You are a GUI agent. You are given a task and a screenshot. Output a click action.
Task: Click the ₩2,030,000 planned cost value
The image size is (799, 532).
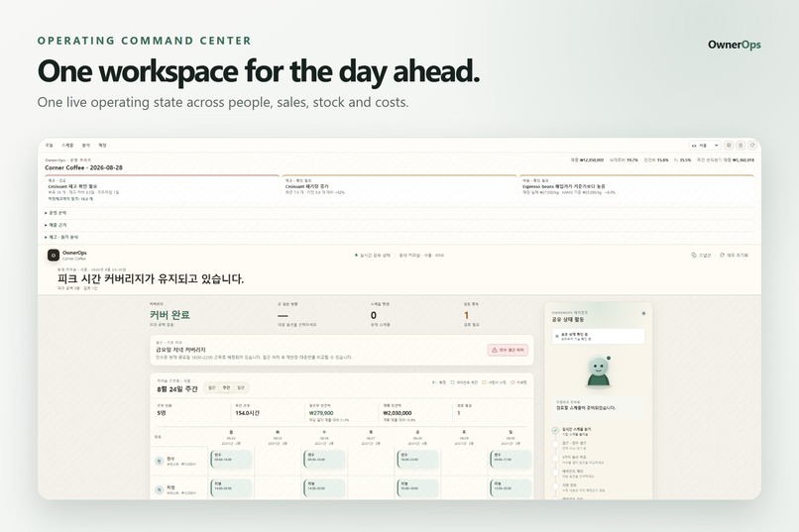[398, 413]
